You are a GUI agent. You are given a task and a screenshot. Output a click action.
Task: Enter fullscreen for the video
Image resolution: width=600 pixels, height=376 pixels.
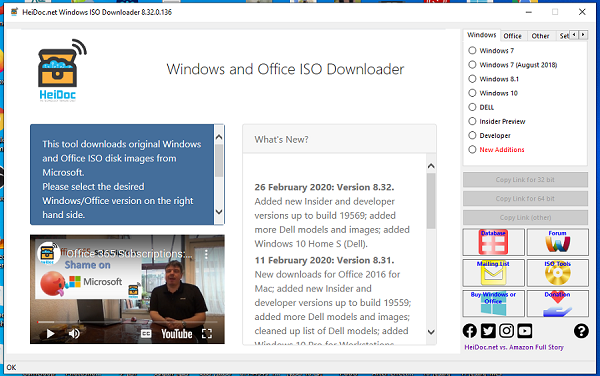[x=207, y=334]
